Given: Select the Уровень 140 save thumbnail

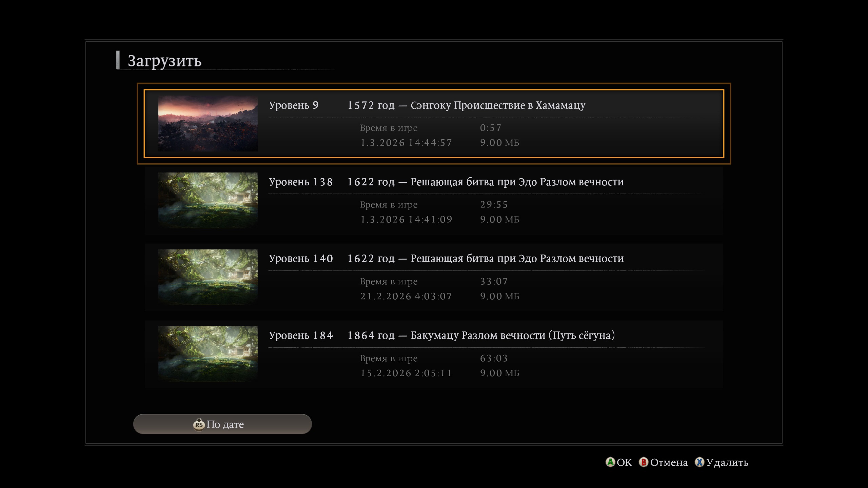Looking at the screenshot, I should point(208,277).
